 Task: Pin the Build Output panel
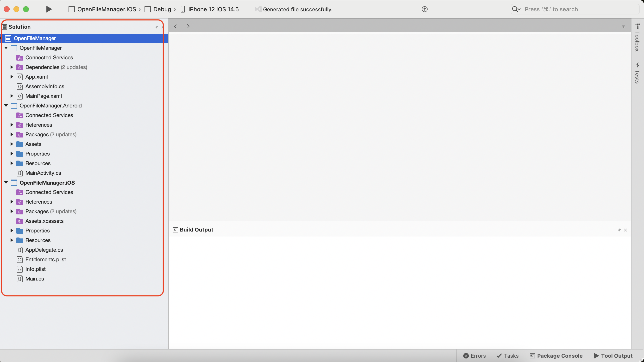point(619,230)
